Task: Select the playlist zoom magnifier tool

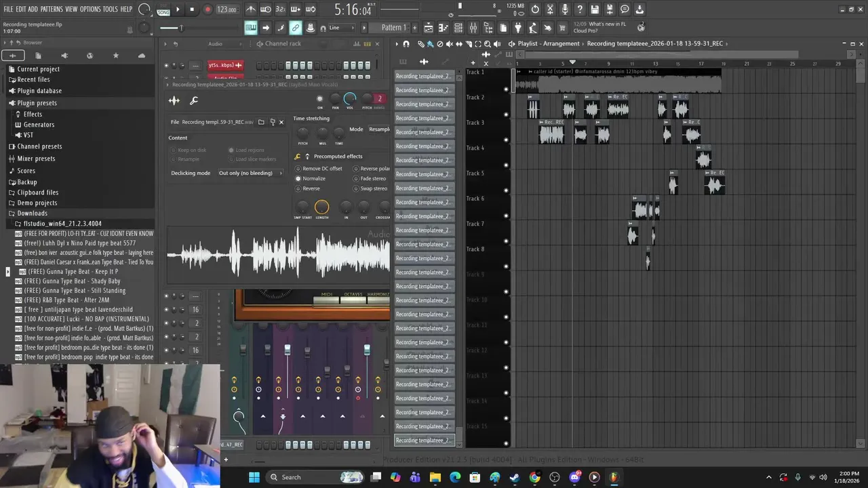Action: [x=488, y=43]
